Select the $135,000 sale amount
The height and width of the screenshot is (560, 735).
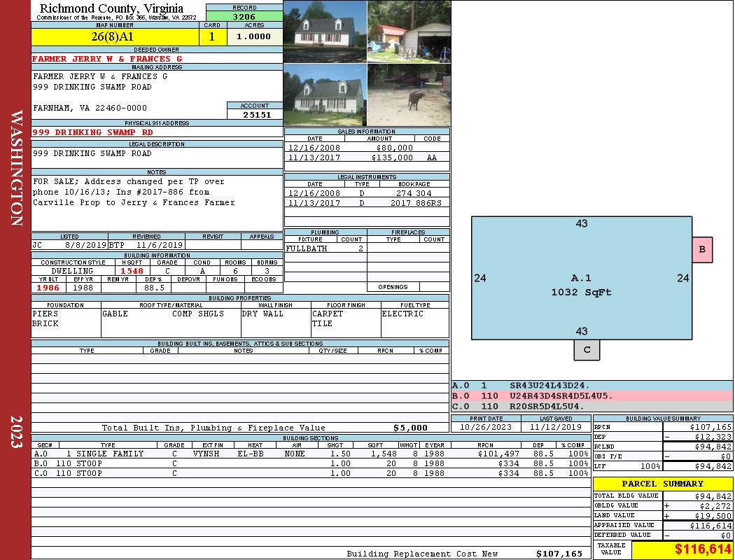click(392, 157)
